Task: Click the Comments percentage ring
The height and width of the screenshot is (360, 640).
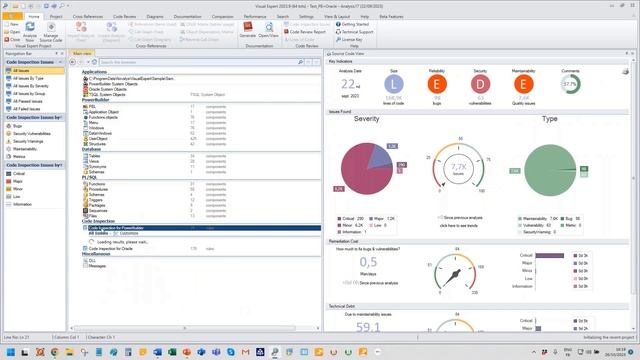Action: pyautogui.click(x=570, y=84)
